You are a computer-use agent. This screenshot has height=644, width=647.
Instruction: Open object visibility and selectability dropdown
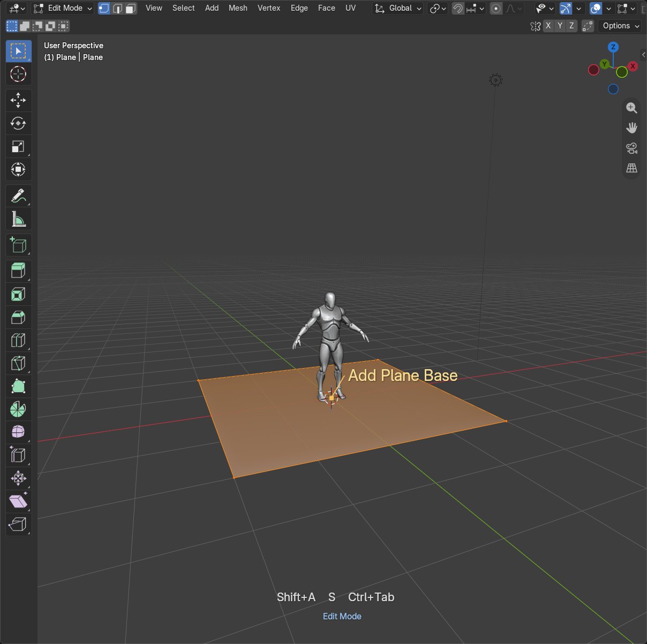[x=545, y=8]
